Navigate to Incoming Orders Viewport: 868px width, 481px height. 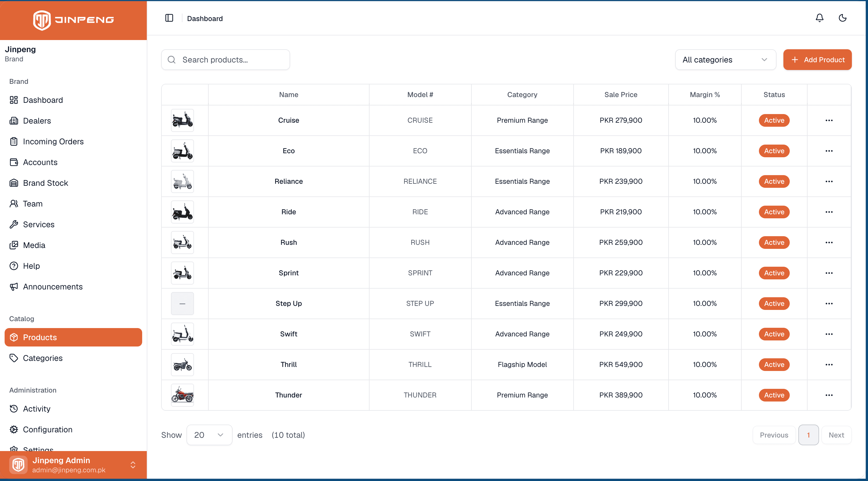tap(73, 142)
